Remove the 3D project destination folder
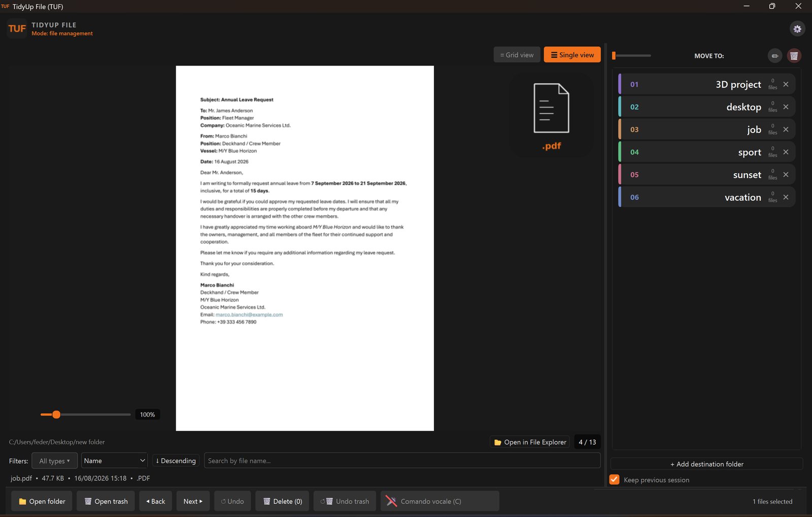Screen dimensions: 812x517 tap(786, 84)
